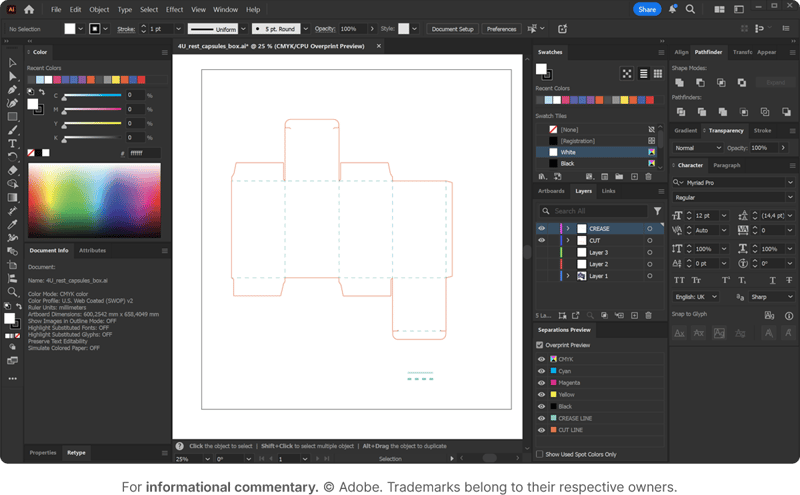
Task: Select the Rectangle tool
Action: (12, 117)
